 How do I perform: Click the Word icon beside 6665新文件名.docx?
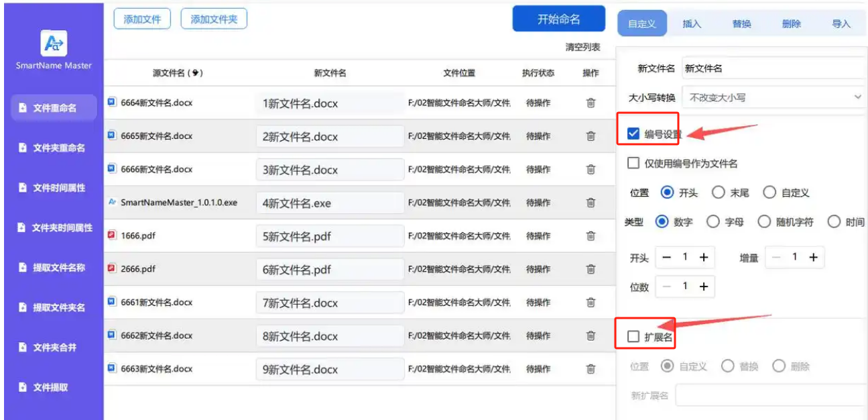tap(112, 136)
